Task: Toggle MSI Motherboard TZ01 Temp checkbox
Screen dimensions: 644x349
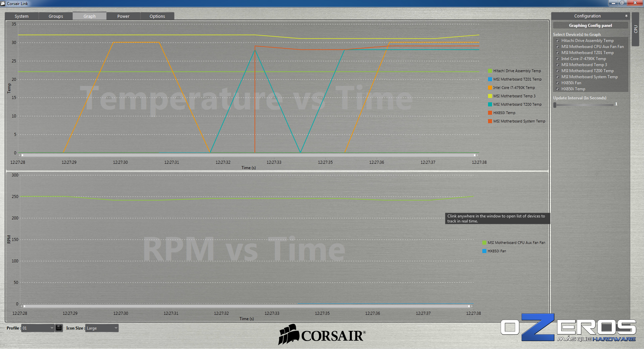Action: click(x=557, y=53)
